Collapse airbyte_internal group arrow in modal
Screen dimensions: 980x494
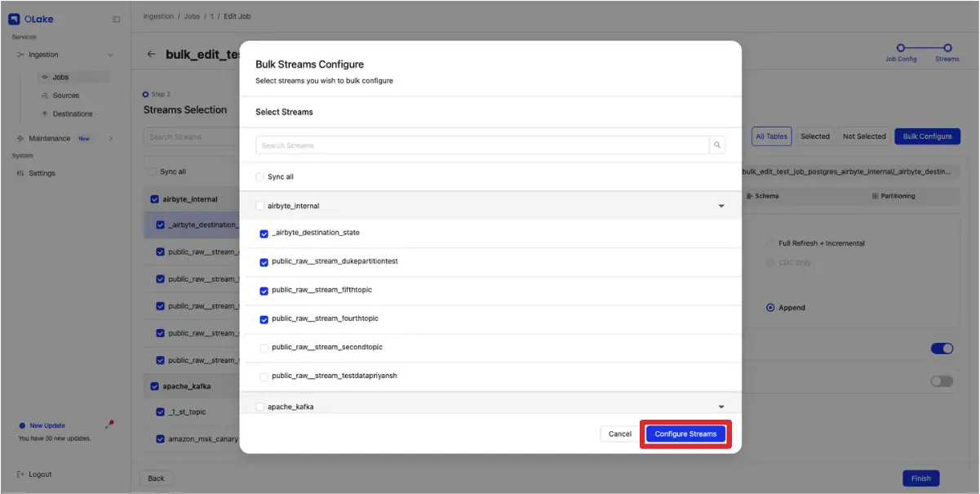pyautogui.click(x=721, y=206)
